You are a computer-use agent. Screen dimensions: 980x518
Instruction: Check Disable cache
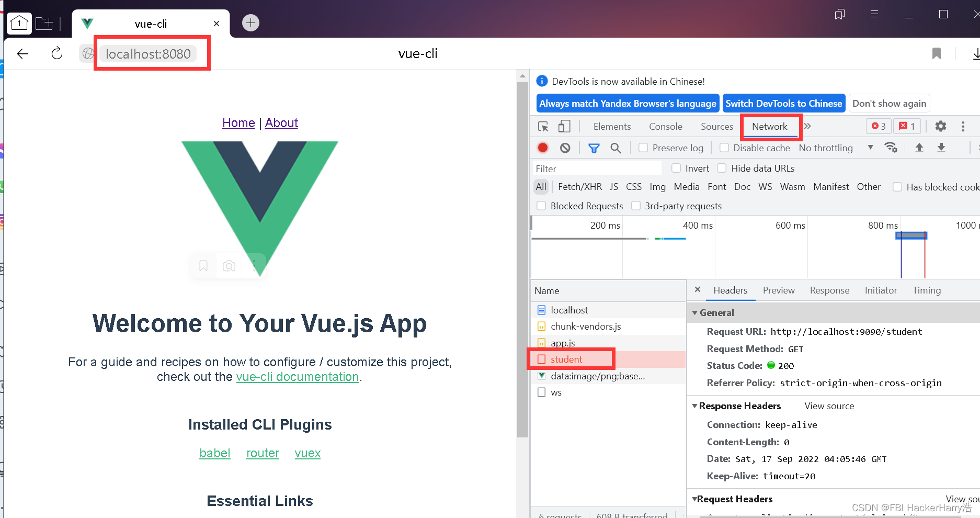tap(724, 148)
